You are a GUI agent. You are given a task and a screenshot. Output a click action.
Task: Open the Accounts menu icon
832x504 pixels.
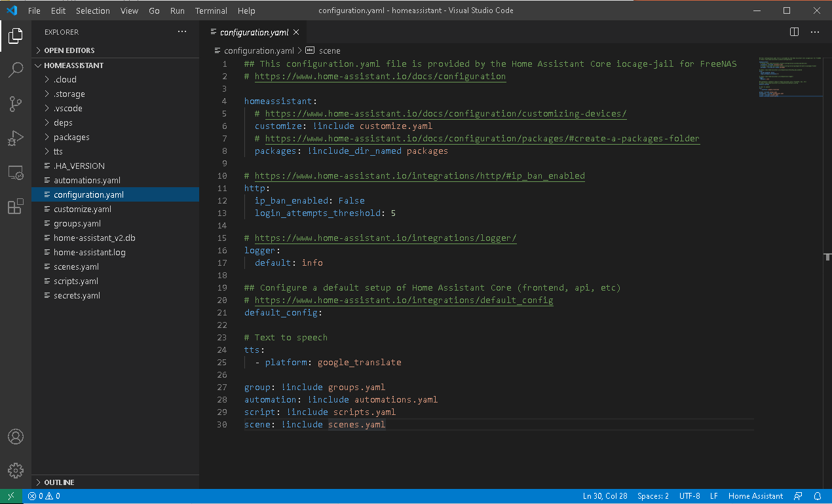click(16, 437)
